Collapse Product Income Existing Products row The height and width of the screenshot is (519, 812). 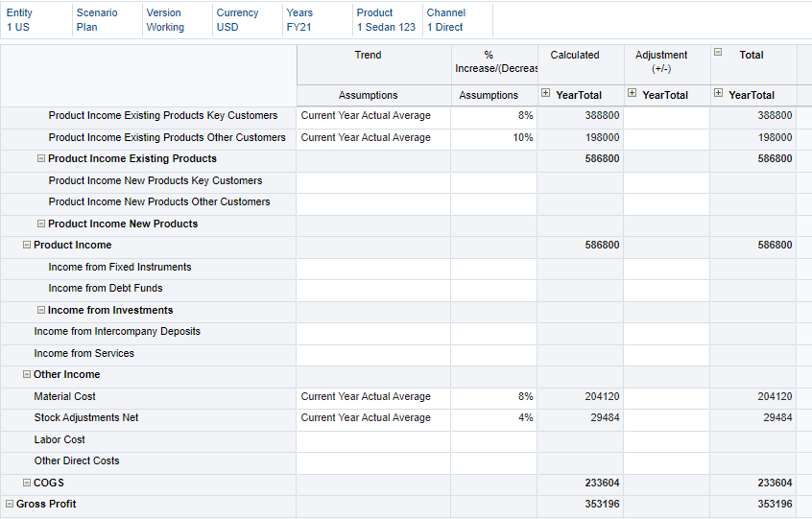[x=41, y=159]
